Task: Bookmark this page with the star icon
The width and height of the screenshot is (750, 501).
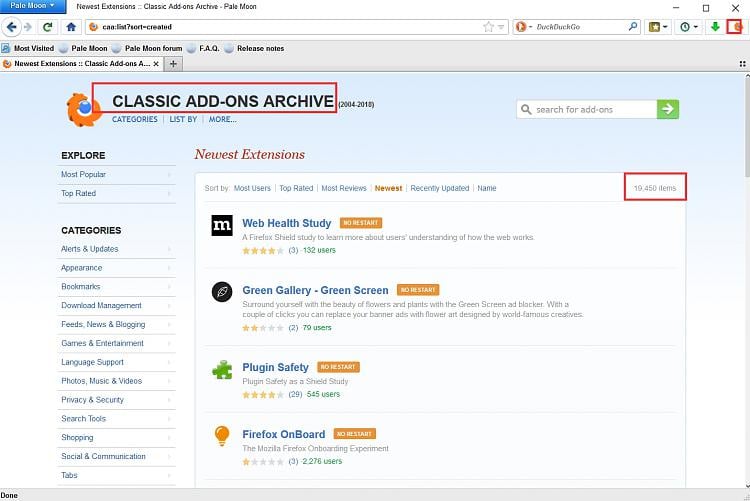Action: [488, 27]
